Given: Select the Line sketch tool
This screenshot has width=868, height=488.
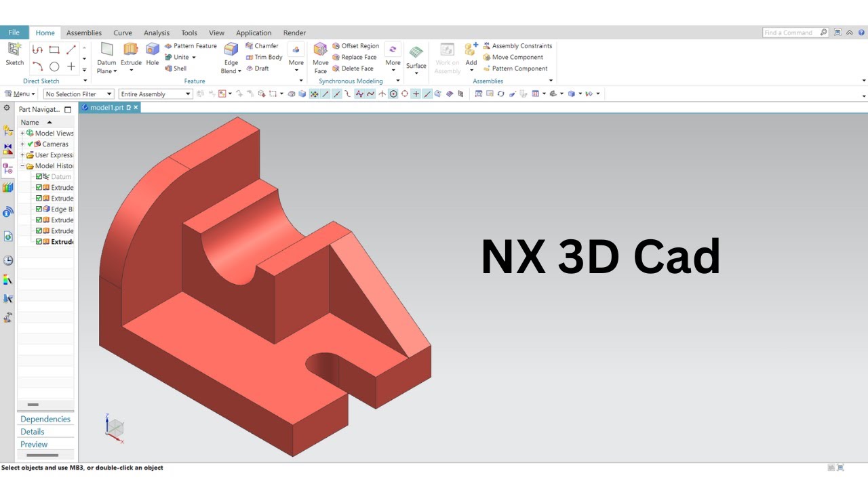Looking at the screenshot, I should [71, 49].
